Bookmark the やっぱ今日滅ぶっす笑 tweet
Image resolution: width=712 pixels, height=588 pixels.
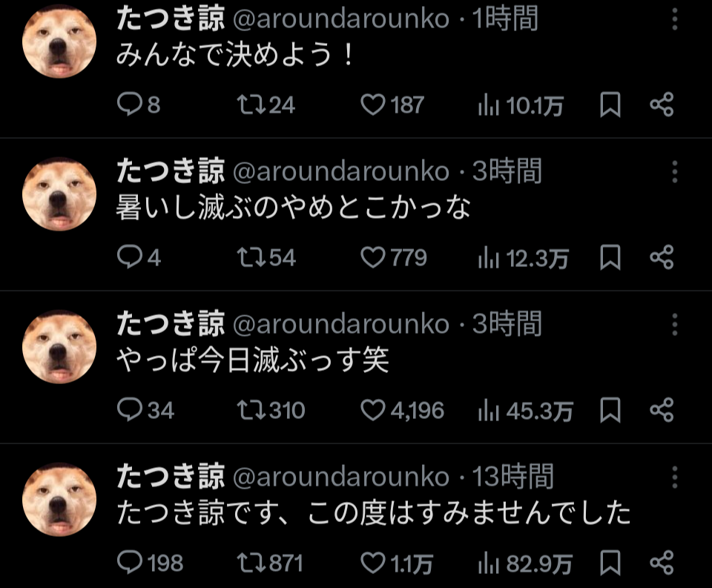point(610,410)
